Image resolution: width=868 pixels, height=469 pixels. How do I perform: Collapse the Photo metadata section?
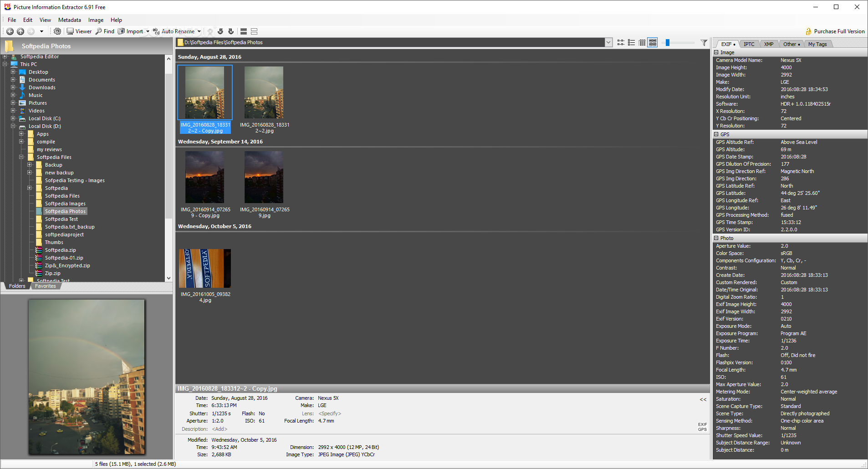tap(716, 238)
